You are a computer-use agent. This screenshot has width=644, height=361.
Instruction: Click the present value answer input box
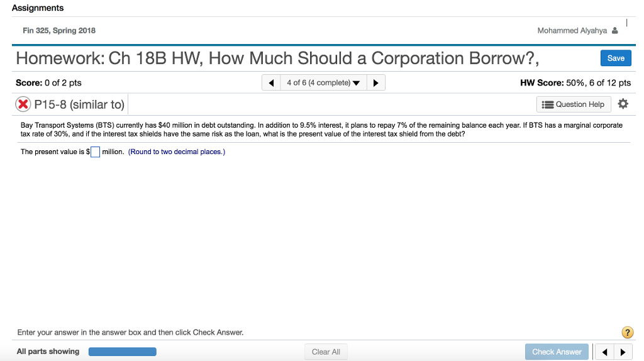pyautogui.click(x=95, y=152)
